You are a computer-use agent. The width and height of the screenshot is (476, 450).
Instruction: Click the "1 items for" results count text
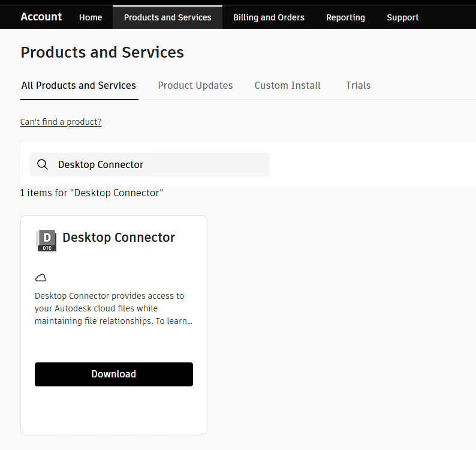point(92,193)
